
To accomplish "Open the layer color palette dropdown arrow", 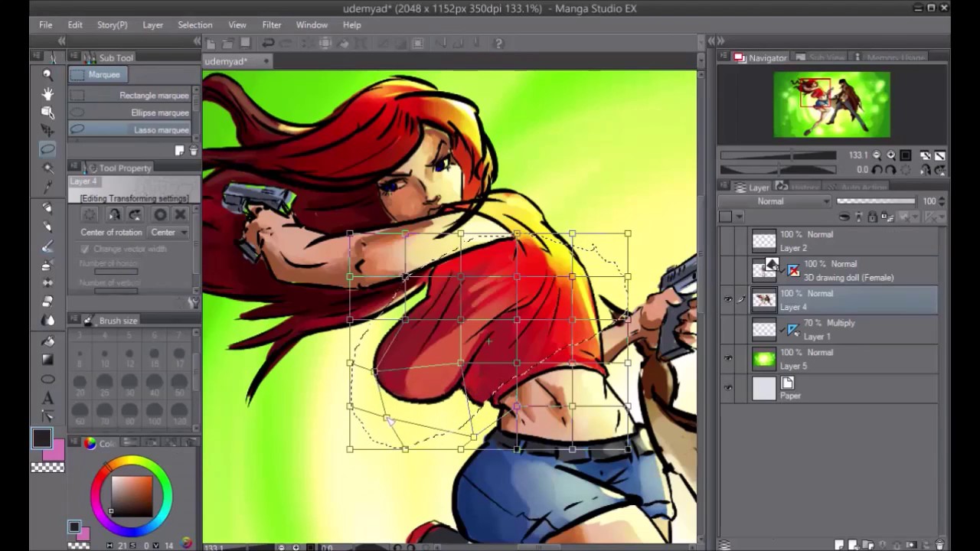I will click(740, 217).
